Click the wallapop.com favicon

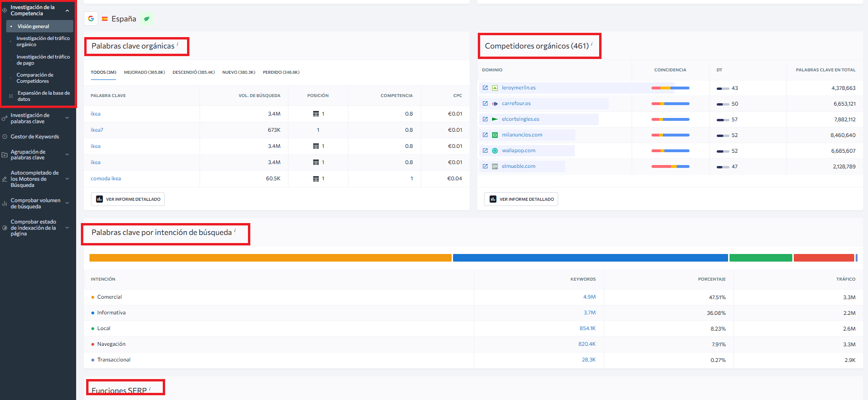495,151
